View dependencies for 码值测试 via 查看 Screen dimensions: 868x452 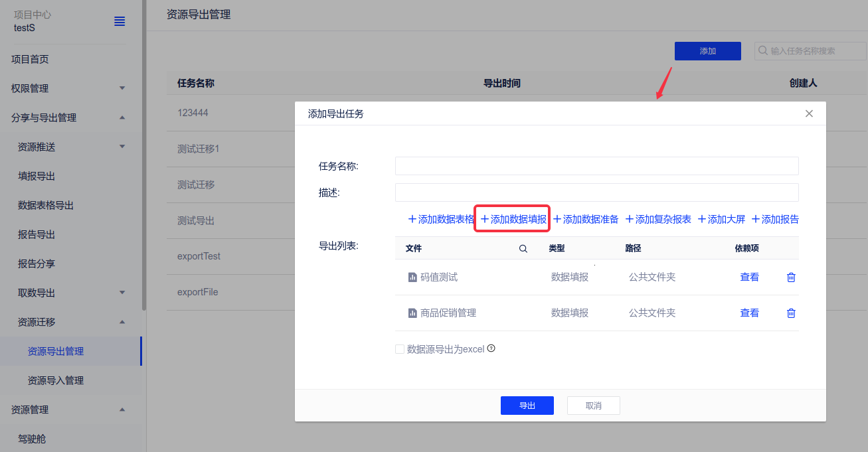click(749, 277)
